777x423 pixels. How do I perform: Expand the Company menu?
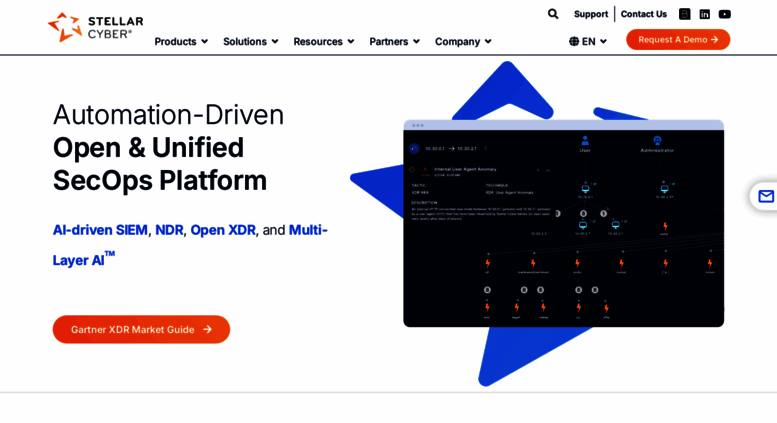pos(463,42)
